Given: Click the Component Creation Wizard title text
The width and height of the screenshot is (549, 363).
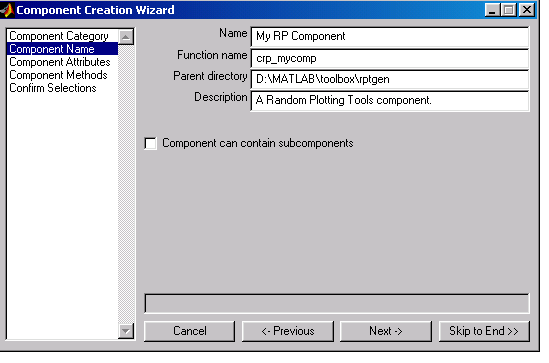Looking at the screenshot, I should [x=95, y=10].
